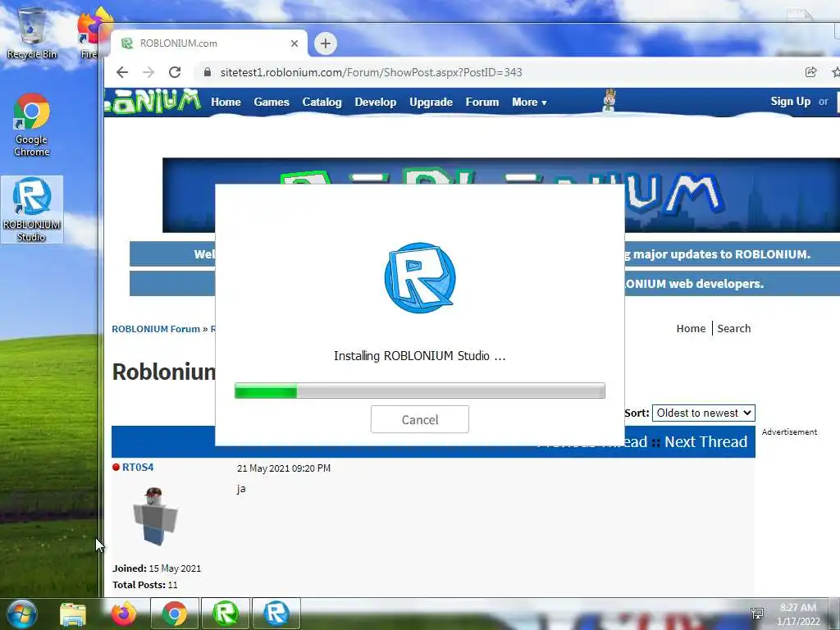Reload the page with the refresh icon
The image size is (840, 630).
(x=175, y=72)
